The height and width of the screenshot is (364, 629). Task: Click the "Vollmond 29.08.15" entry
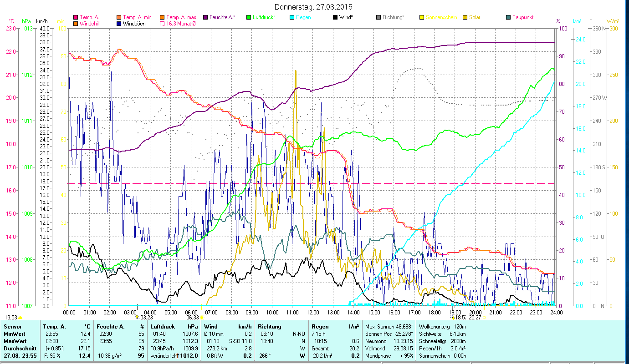(389, 349)
